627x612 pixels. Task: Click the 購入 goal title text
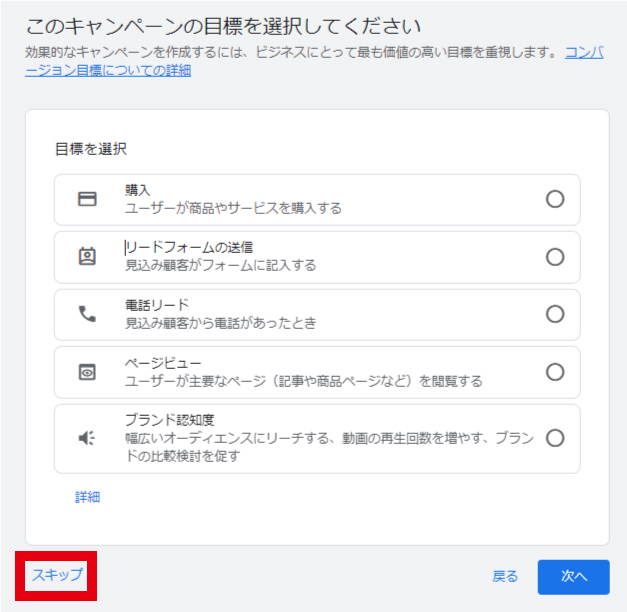click(137, 189)
